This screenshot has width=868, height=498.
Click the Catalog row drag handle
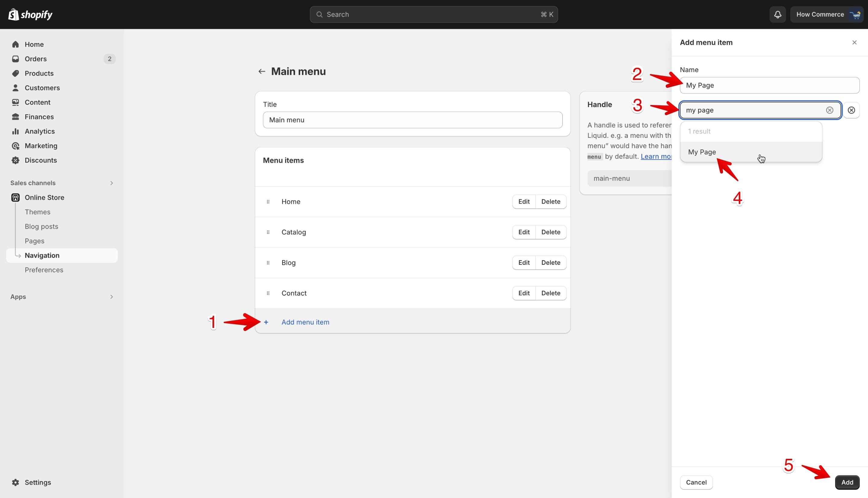[268, 232]
